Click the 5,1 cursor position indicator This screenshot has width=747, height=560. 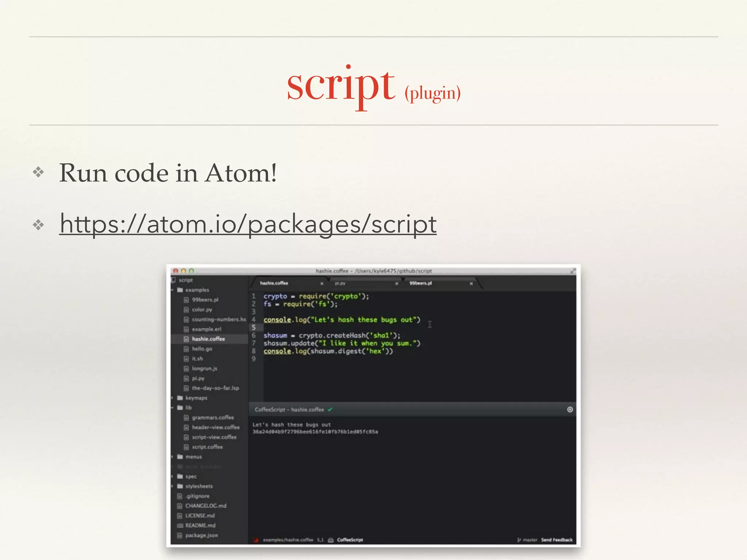[320, 540]
